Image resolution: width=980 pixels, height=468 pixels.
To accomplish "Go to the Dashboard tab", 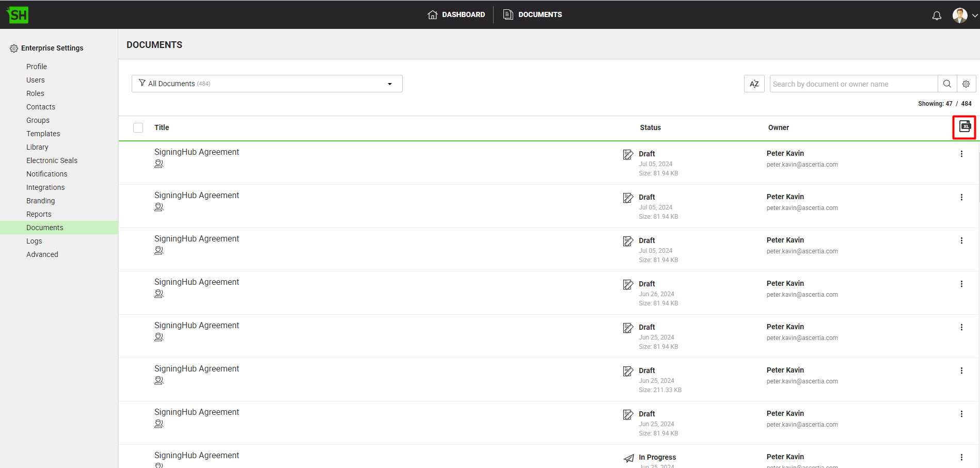I will tap(456, 14).
